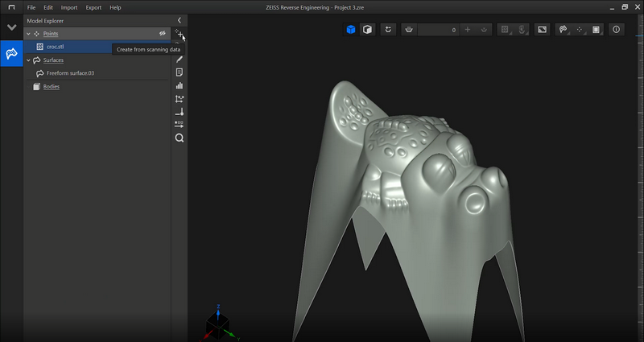Viewport: 644px width, 342px height.
Task: Click the Bodies group link
Action: (51, 86)
